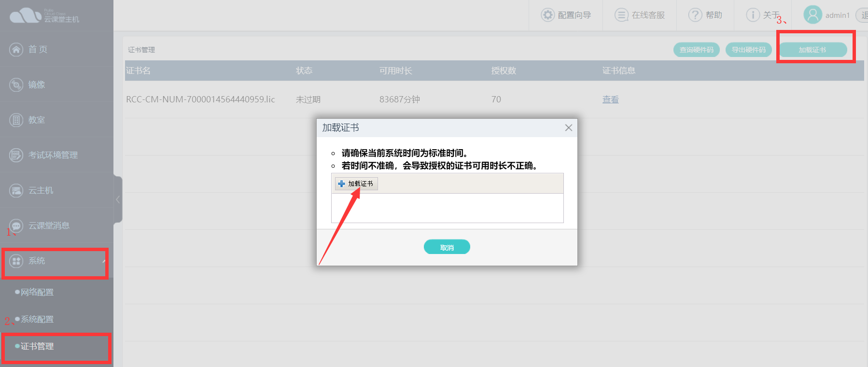
Task: Click the admin1 user avatar
Action: [812, 14]
